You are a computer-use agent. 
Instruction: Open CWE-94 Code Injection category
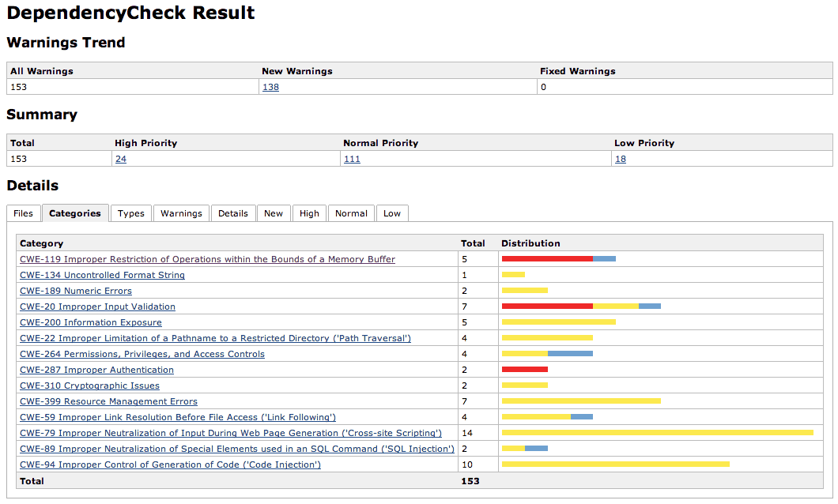(170, 465)
